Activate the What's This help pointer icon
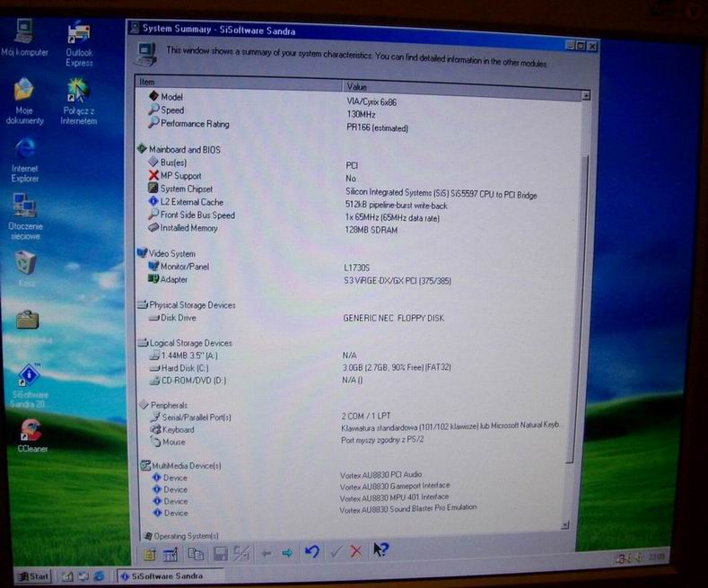 click(380, 549)
